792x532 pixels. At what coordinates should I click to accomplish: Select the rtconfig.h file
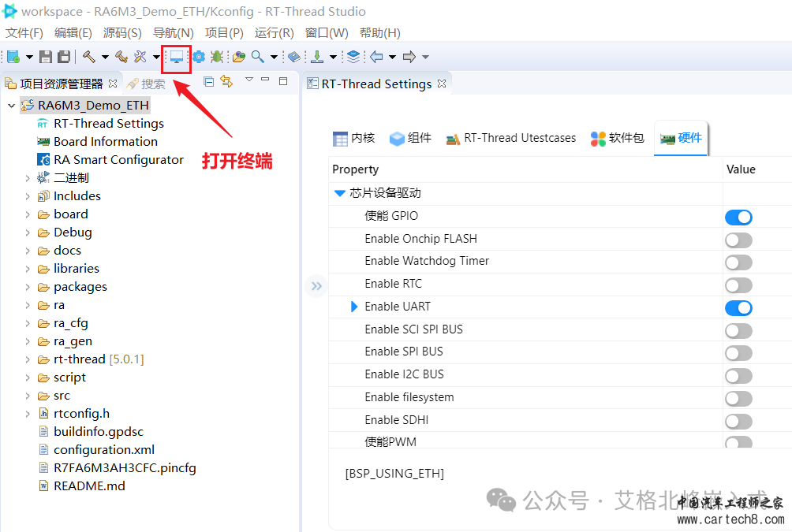[x=74, y=414]
